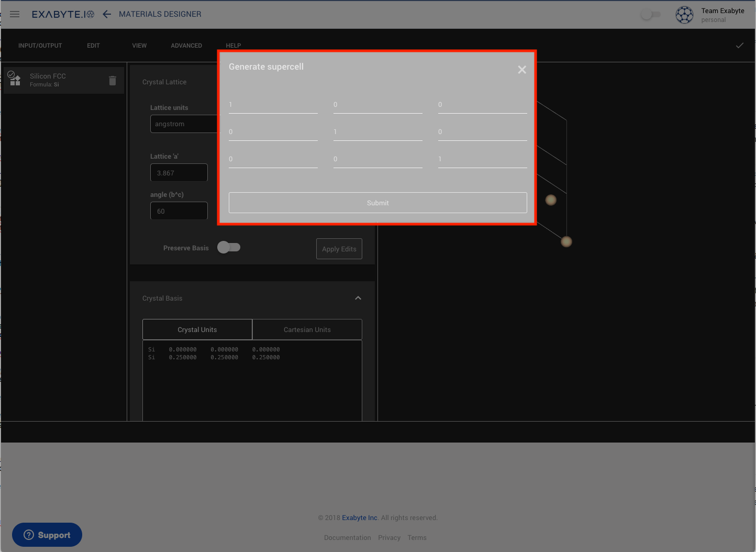Switch to the Cartesian Units tab

click(x=307, y=329)
